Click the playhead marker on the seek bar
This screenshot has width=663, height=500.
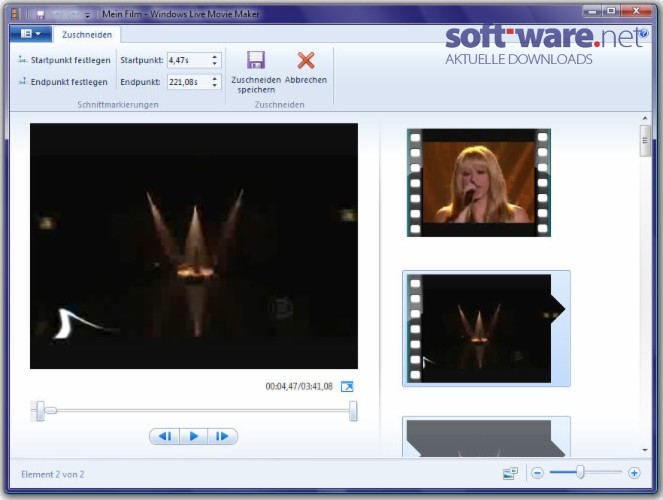[x=51, y=410]
